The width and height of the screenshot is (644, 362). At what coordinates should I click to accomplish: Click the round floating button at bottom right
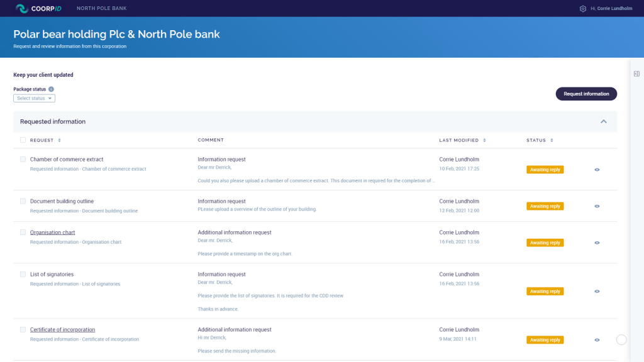coord(621,340)
